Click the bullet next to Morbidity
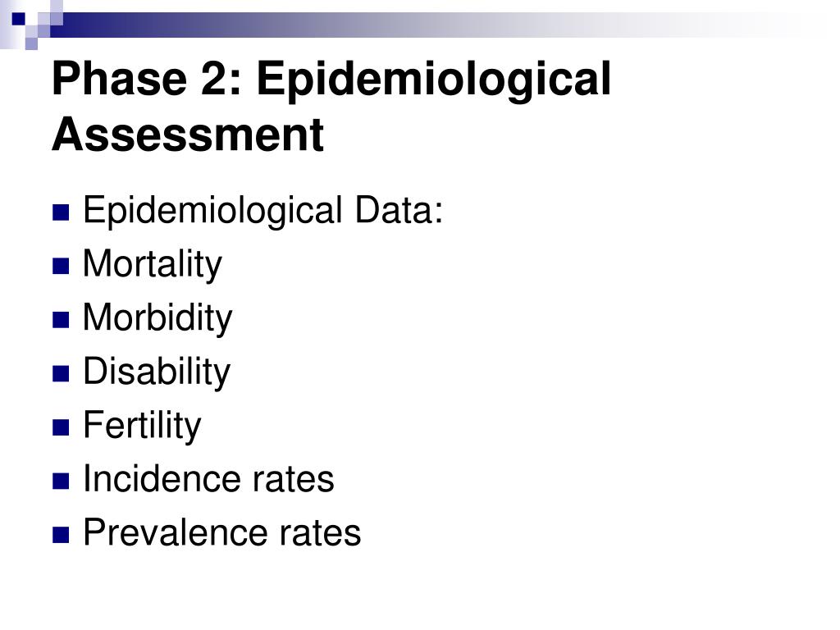Screen dimensions: 840x630 coord(61,320)
